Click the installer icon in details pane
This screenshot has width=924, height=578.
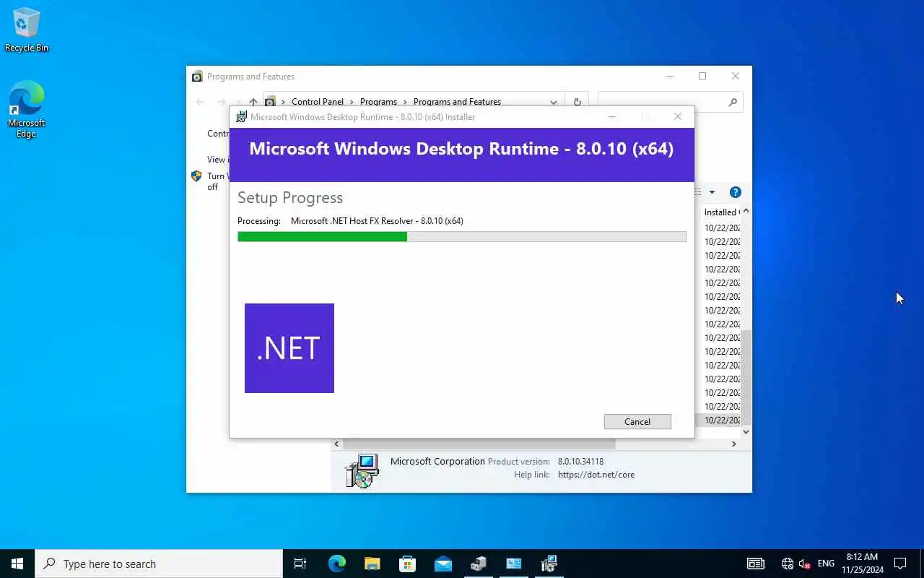(x=362, y=470)
